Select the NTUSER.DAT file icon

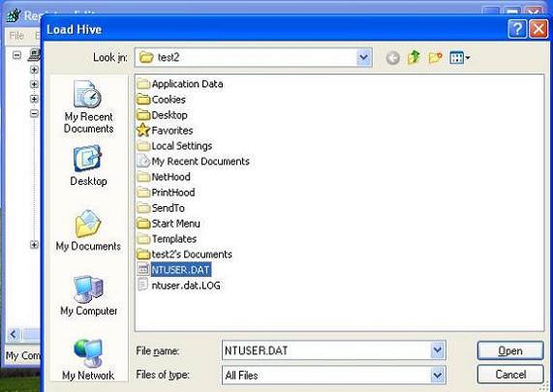tap(143, 270)
